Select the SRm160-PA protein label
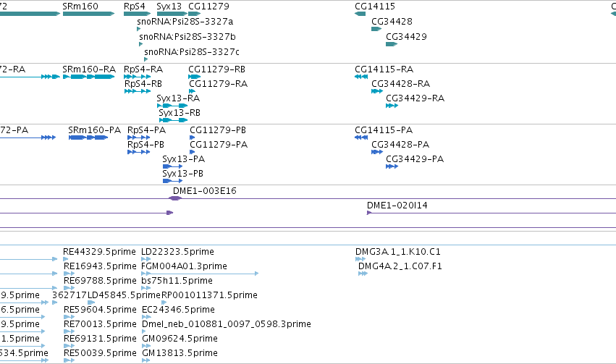 pos(94,130)
